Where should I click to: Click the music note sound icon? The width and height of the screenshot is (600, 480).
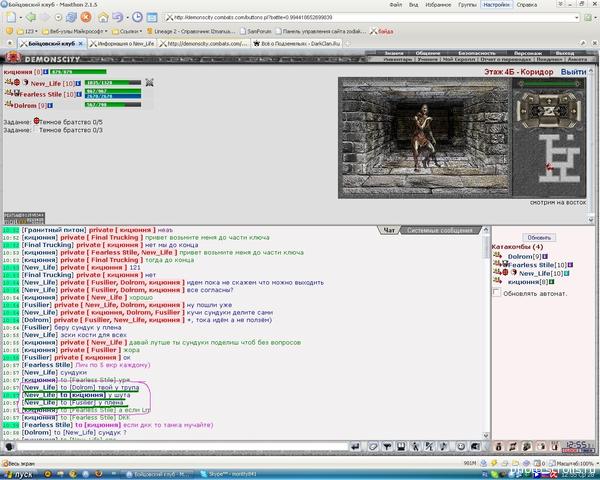click(443, 446)
